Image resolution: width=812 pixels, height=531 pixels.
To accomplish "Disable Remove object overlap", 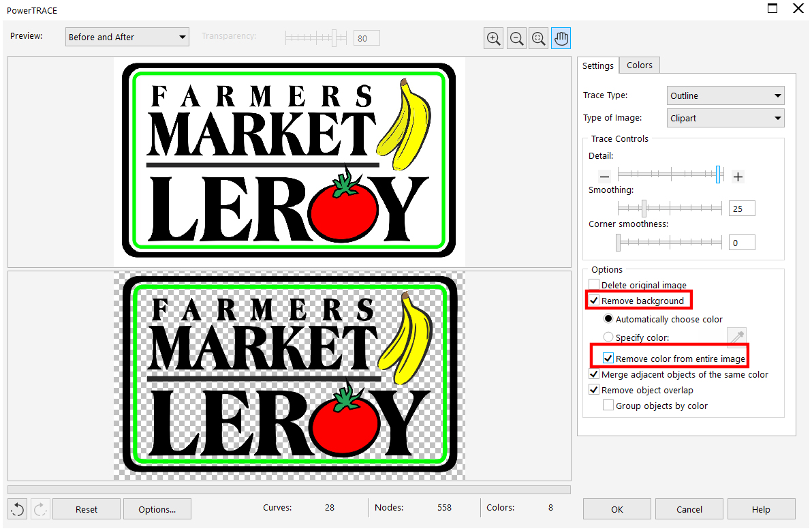I will point(593,389).
